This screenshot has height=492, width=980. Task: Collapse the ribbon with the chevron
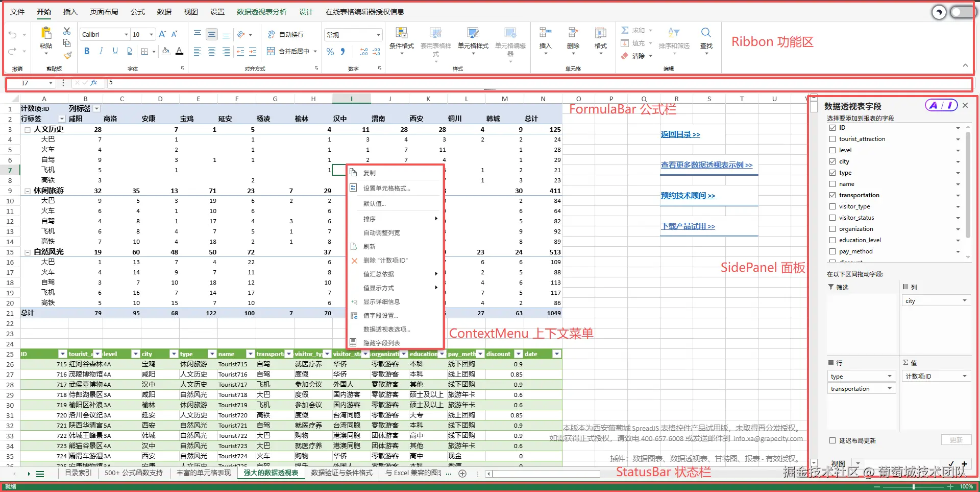point(965,65)
